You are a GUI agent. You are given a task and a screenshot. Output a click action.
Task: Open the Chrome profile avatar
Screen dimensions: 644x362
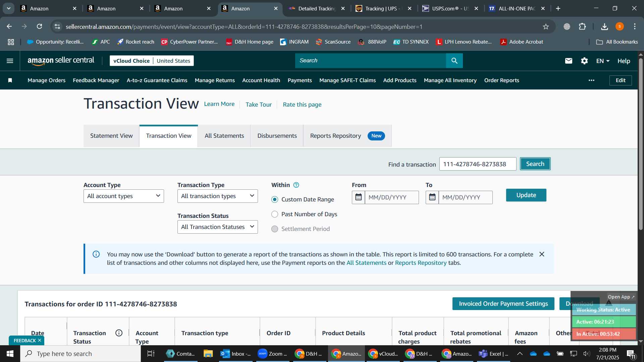(x=620, y=26)
